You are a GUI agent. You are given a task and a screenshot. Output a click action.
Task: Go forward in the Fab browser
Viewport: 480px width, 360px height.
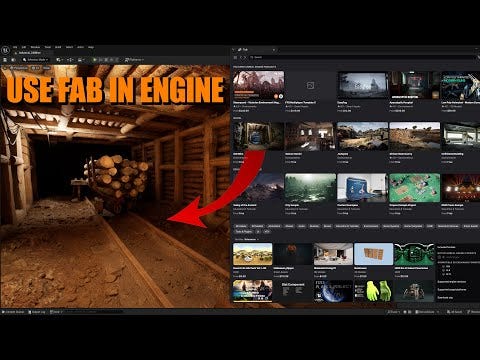pyautogui.click(x=245, y=57)
